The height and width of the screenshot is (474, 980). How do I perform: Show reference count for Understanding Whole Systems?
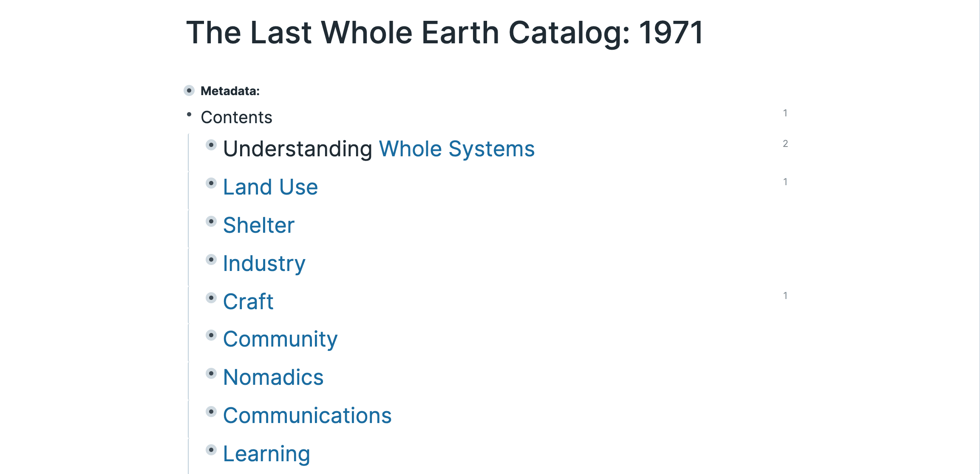785,144
